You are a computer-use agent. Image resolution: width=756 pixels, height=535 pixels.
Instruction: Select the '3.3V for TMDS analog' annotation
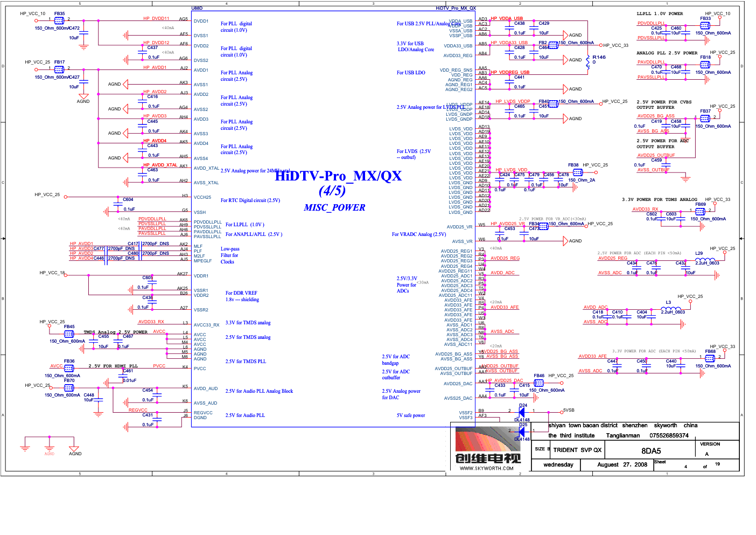coord(248,323)
